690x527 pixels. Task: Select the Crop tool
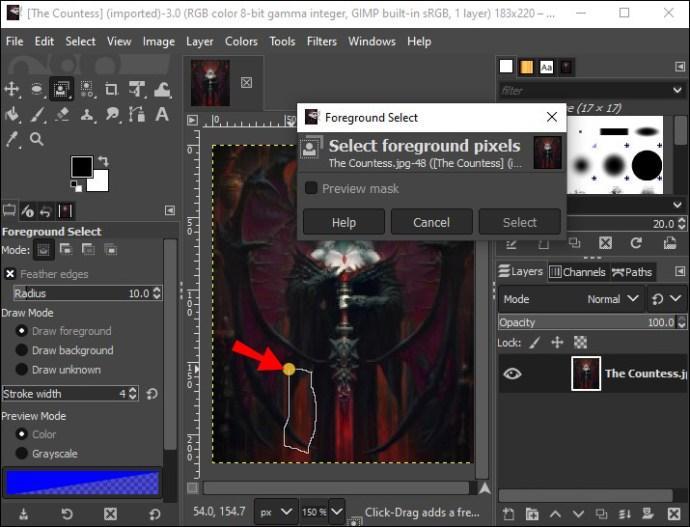111,89
